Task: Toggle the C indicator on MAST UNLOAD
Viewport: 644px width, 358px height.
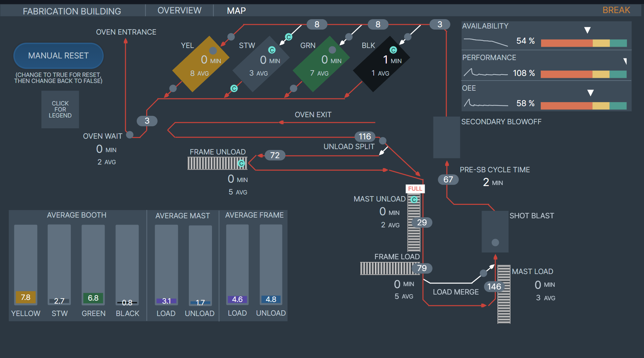Action: click(x=414, y=199)
